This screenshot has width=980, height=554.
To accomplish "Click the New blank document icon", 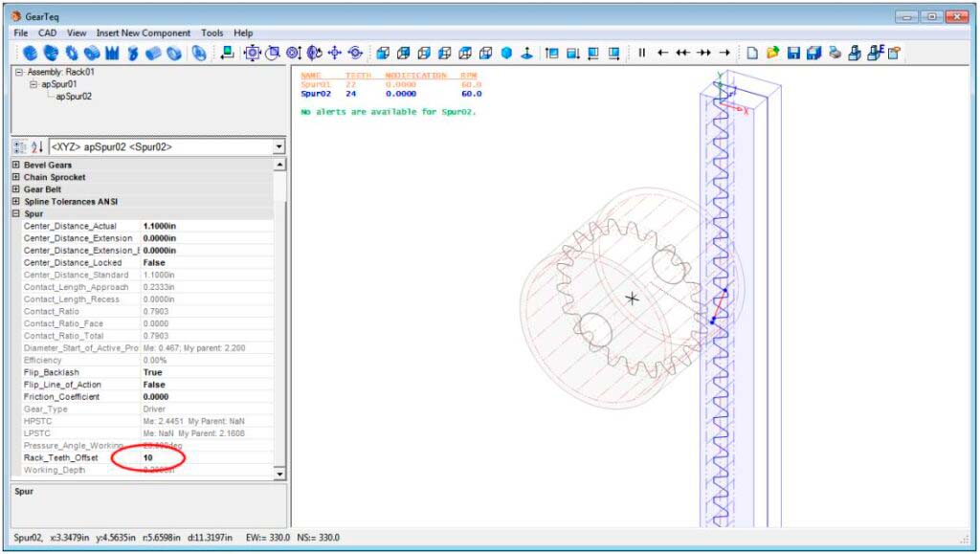I will (753, 54).
